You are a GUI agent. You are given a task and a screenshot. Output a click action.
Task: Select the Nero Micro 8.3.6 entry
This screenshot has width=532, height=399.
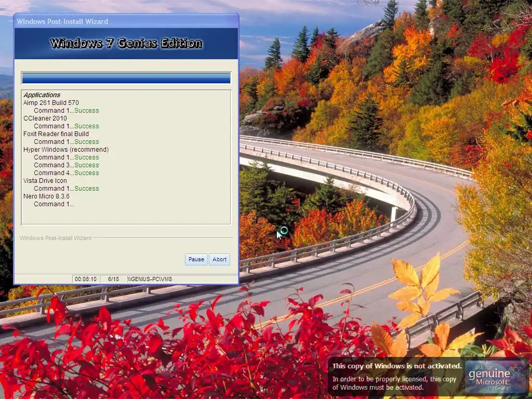point(46,196)
